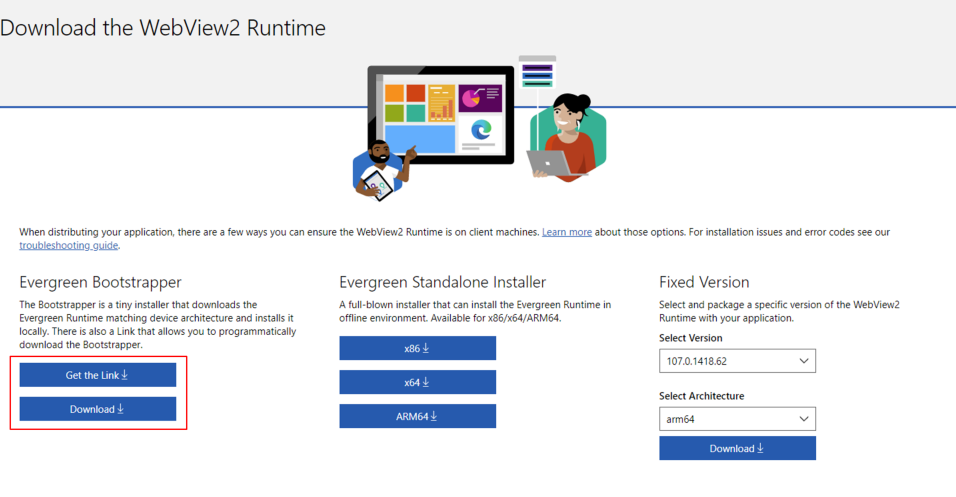Click the Fixed Version heading
Viewport: 956px width, 497px height.
(x=704, y=282)
